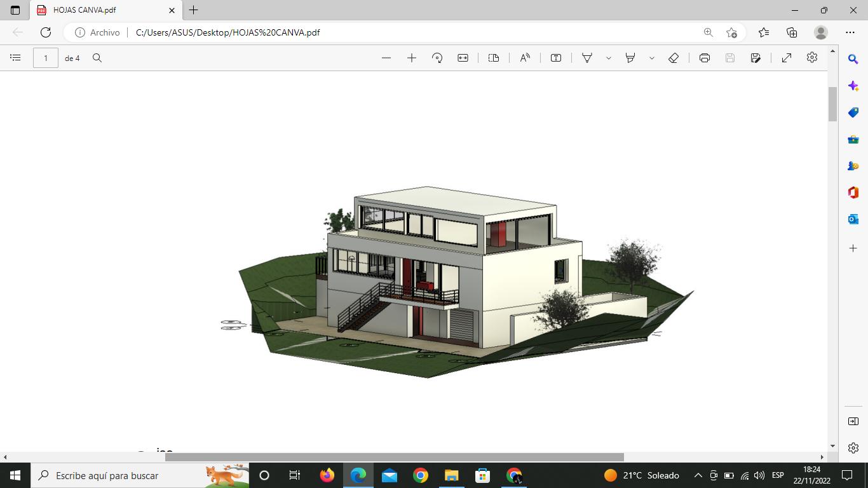Open the sidebar settings gear

click(853, 448)
